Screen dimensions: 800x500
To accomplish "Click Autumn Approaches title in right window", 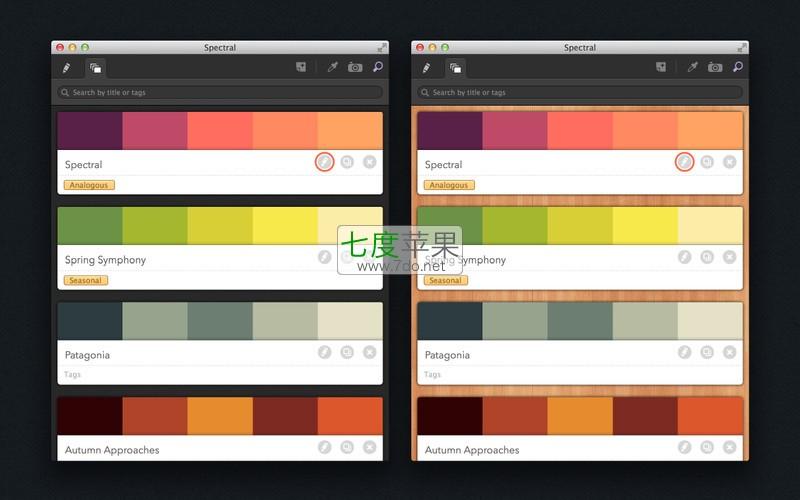I will coord(472,450).
